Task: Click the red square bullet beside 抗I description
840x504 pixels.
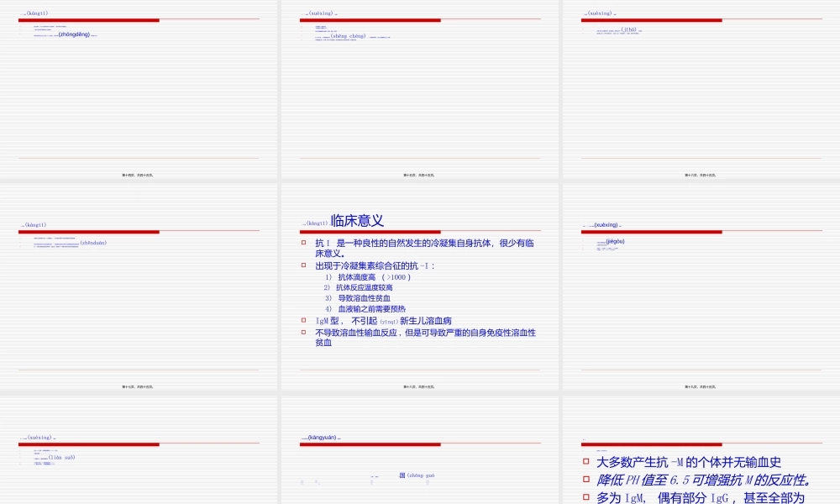Action: point(304,242)
